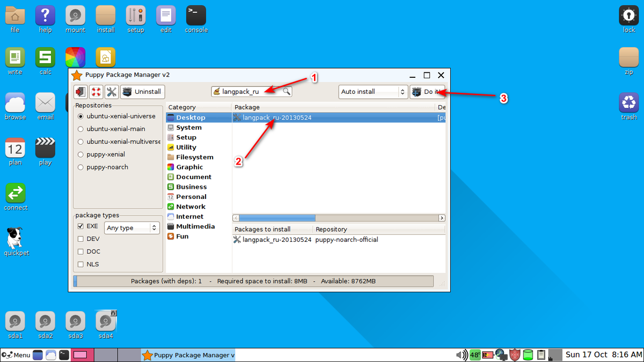Open the edit desktop icon
The height and width of the screenshot is (362, 644).
pyautogui.click(x=166, y=20)
